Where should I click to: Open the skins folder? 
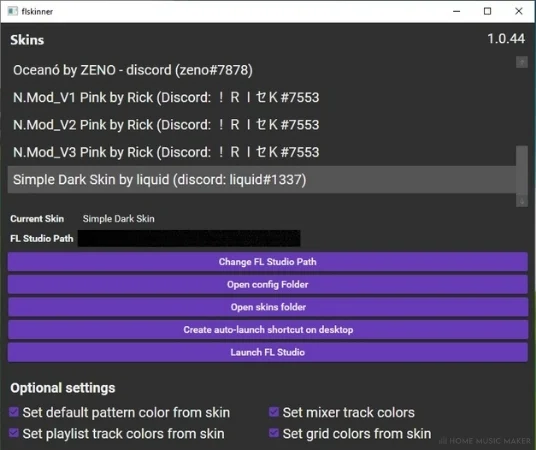click(268, 307)
